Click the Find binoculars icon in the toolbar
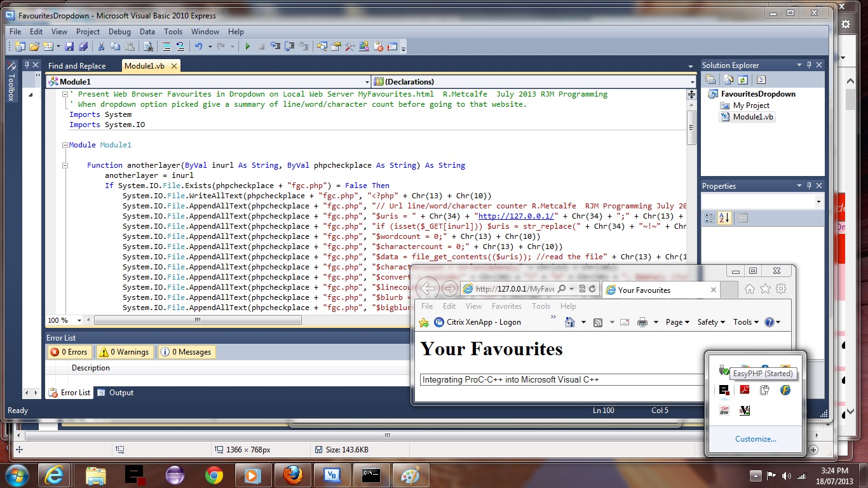Image resolution: width=868 pixels, height=488 pixels. tap(148, 46)
